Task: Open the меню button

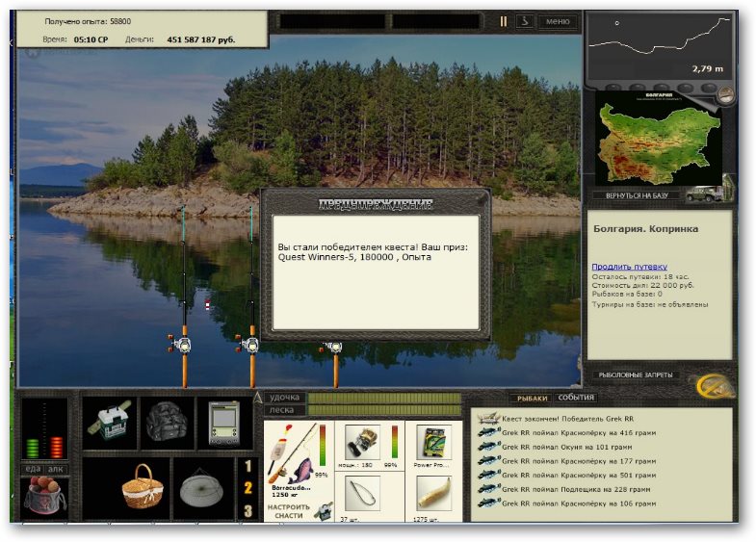Action: click(x=558, y=22)
